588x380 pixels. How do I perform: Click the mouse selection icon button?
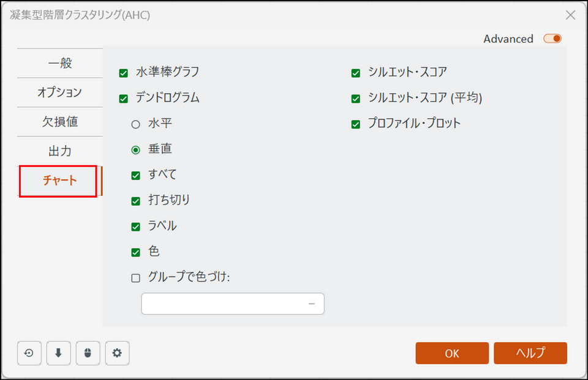pyautogui.click(x=88, y=353)
